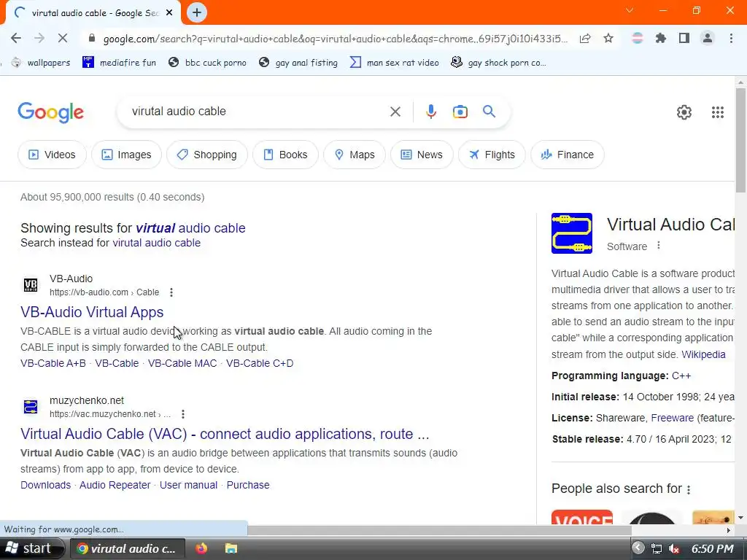Image resolution: width=747 pixels, height=560 pixels.
Task: Bookmark this page with the star icon
Action: coord(608,39)
